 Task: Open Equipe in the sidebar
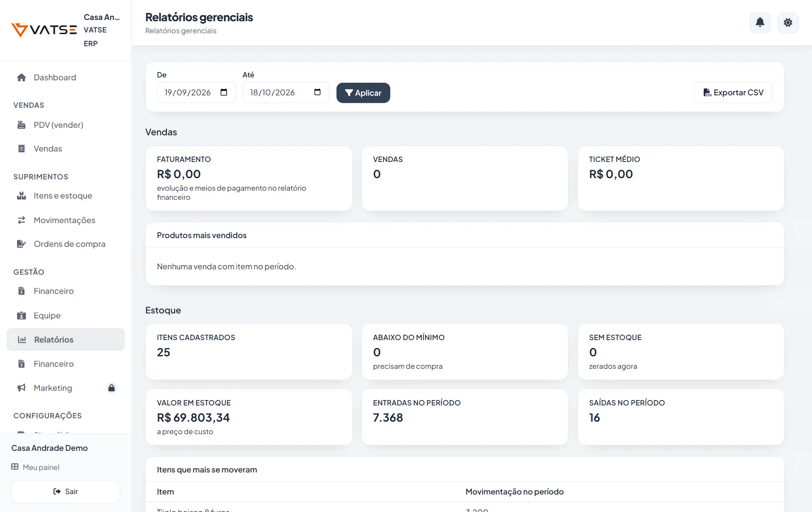(x=66, y=316)
